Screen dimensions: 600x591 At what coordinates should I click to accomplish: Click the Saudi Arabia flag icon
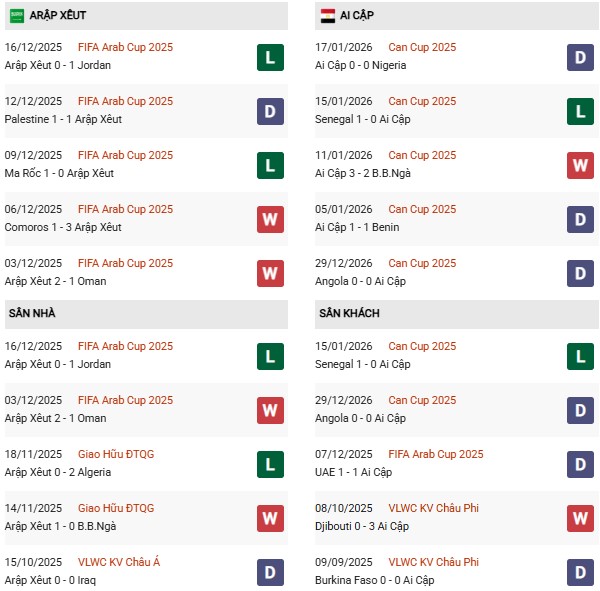(17, 16)
